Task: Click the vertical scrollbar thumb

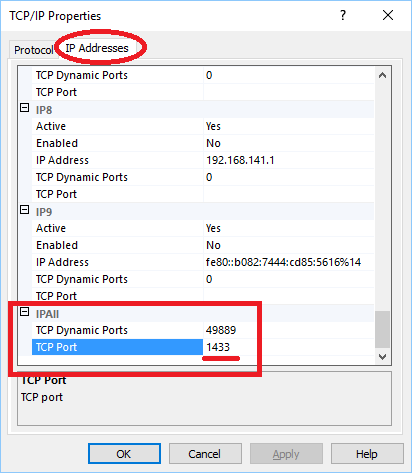Action: (x=382, y=329)
